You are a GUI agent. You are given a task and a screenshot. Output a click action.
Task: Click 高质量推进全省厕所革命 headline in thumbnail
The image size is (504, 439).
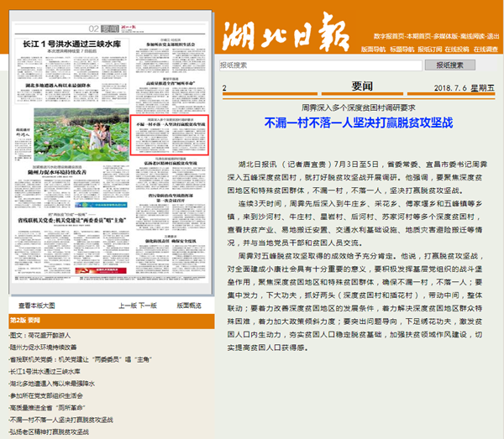click(x=171, y=83)
